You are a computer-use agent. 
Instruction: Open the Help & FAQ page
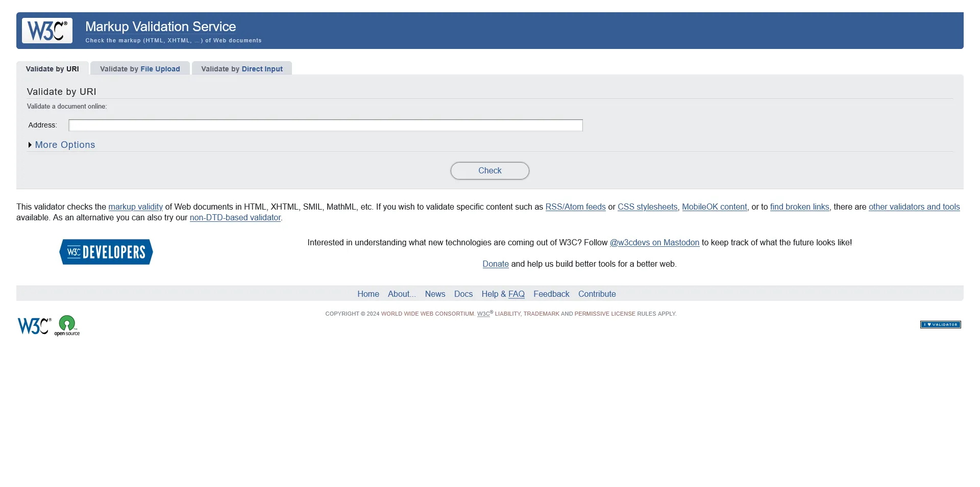pos(503,294)
